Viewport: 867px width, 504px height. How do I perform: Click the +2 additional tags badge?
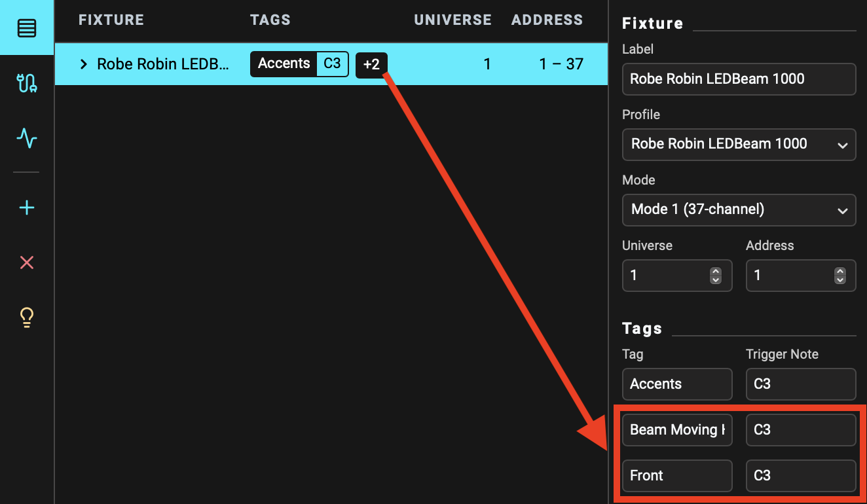(x=371, y=65)
